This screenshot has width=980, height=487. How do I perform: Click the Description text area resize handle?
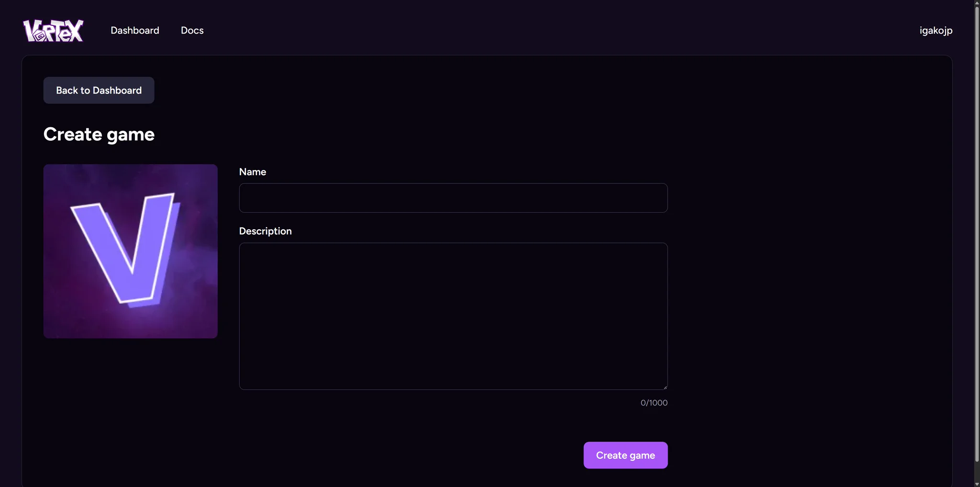click(665, 387)
